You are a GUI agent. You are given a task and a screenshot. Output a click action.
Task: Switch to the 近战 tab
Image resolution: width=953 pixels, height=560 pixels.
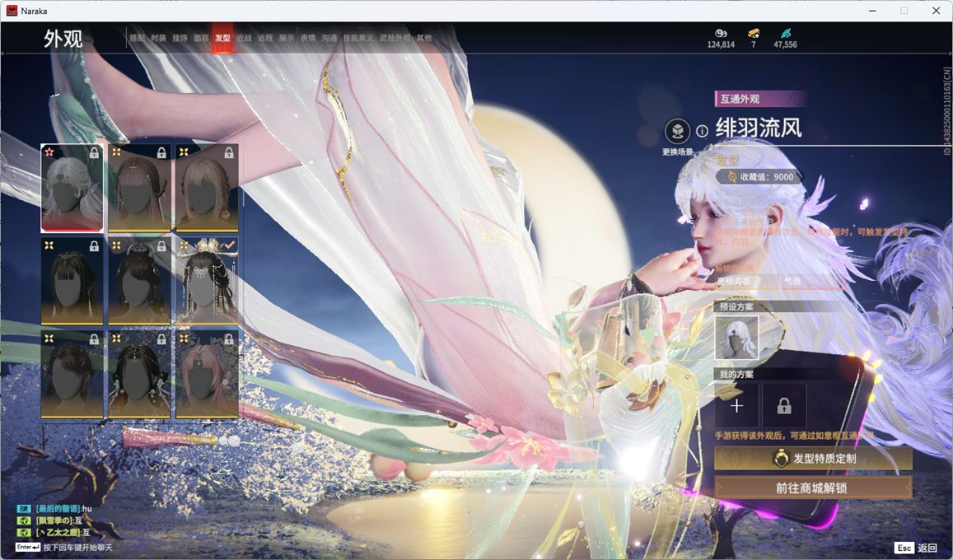click(x=244, y=38)
